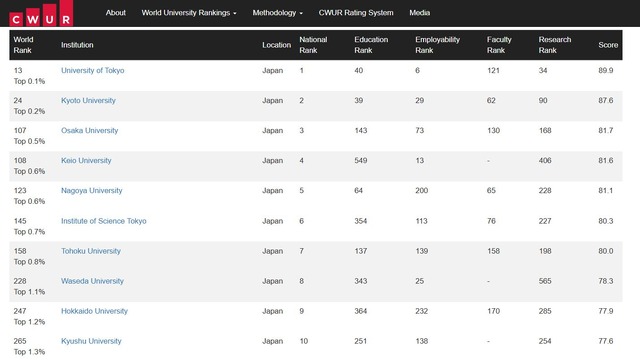
Task: Open Hokkaido University link
Action: pyautogui.click(x=94, y=311)
